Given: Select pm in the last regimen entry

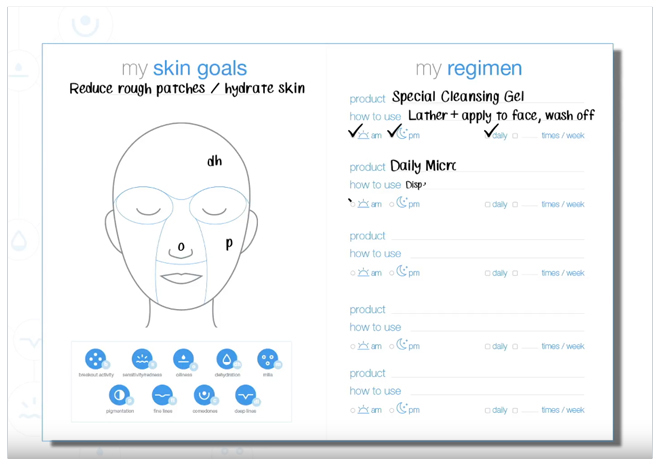Looking at the screenshot, I should [x=392, y=410].
